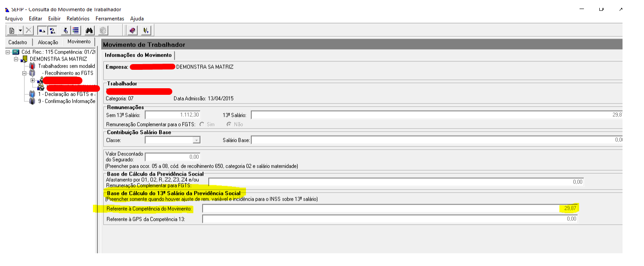Open the dropdown arrow beside new document icon
The height and width of the screenshot is (266, 644).
pos(20,30)
